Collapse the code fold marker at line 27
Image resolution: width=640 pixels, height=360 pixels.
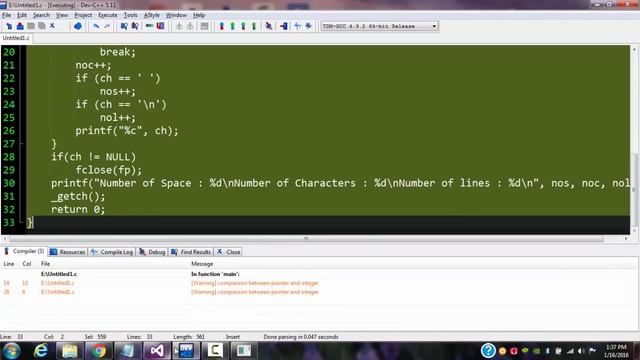coord(21,144)
